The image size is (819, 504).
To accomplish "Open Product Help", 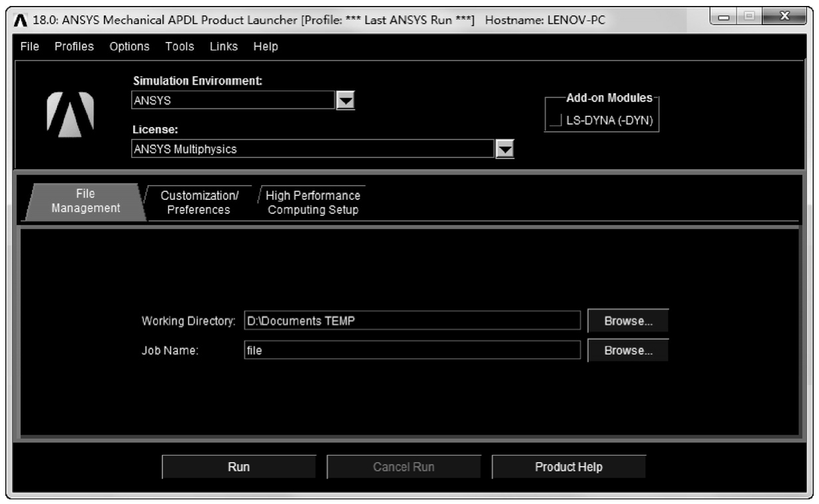I will (x=569, y=467).
